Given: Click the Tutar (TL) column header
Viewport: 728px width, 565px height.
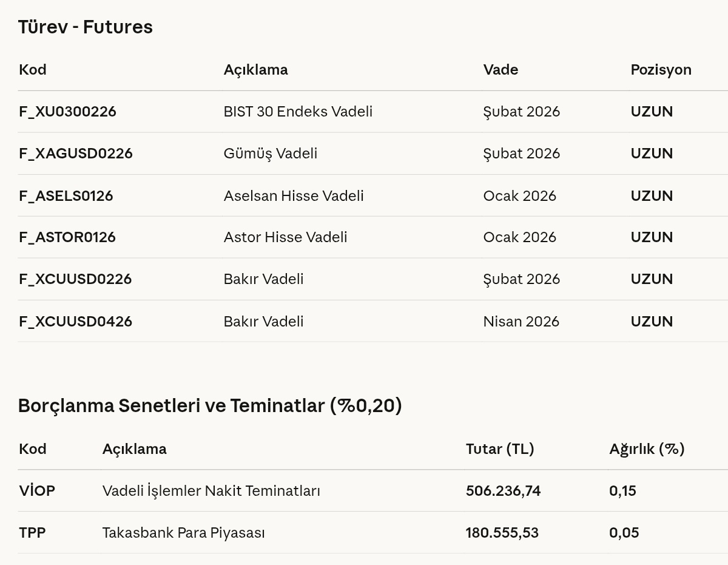Looking at the screenshot, I should pyautogui.click(x=500, y=449).
